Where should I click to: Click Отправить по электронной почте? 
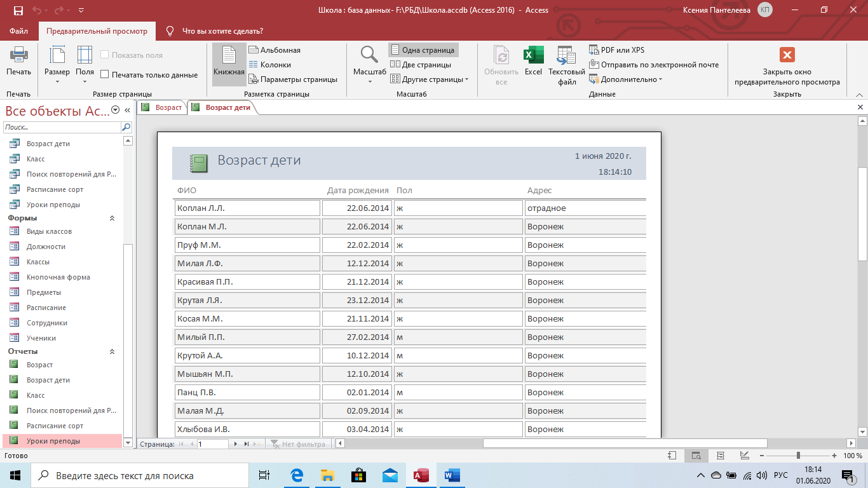pyautogui.click(x=654, y=65)
